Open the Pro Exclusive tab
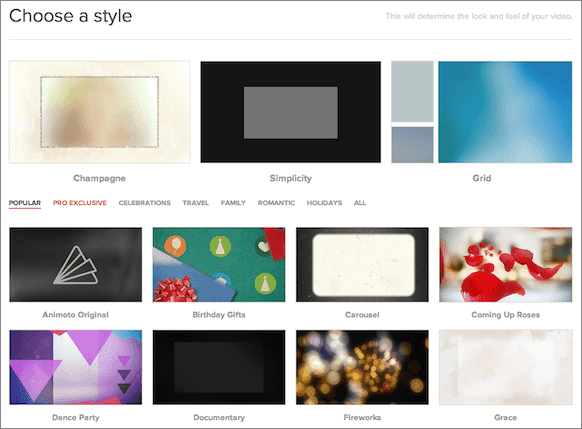 pos(80,203)
